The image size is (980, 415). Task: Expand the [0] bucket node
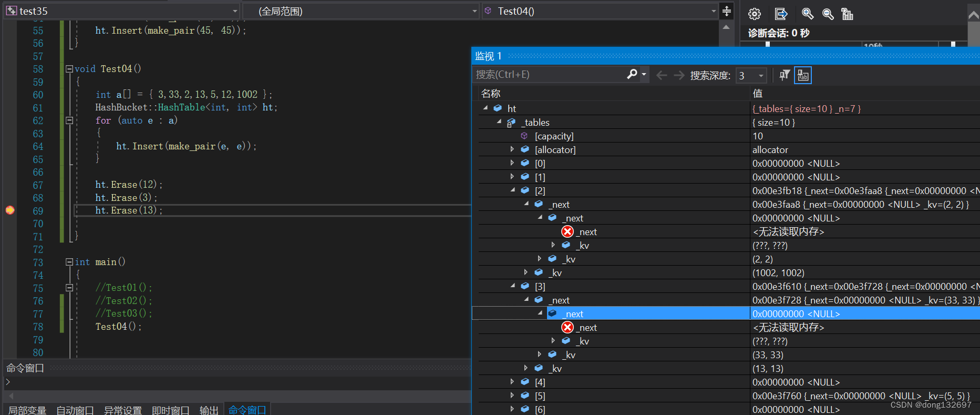tap(512, 163)
